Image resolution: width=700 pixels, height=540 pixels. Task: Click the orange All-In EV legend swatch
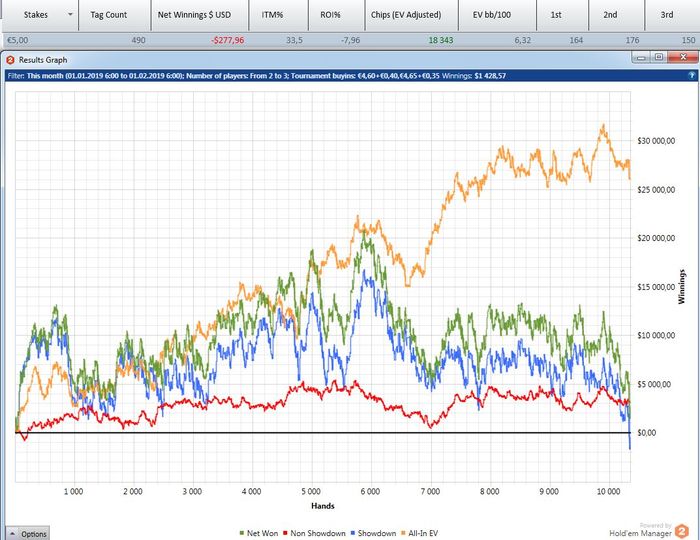point(404,533)
